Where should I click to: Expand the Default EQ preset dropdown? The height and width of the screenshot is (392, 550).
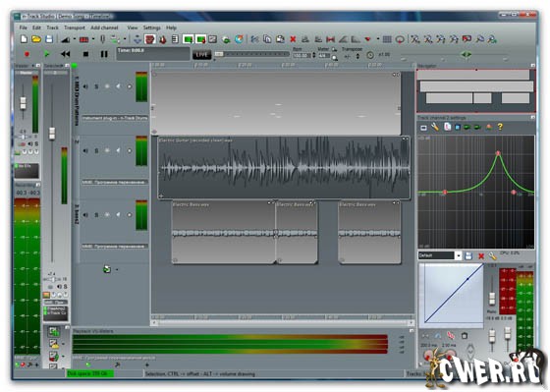point(458,255)
